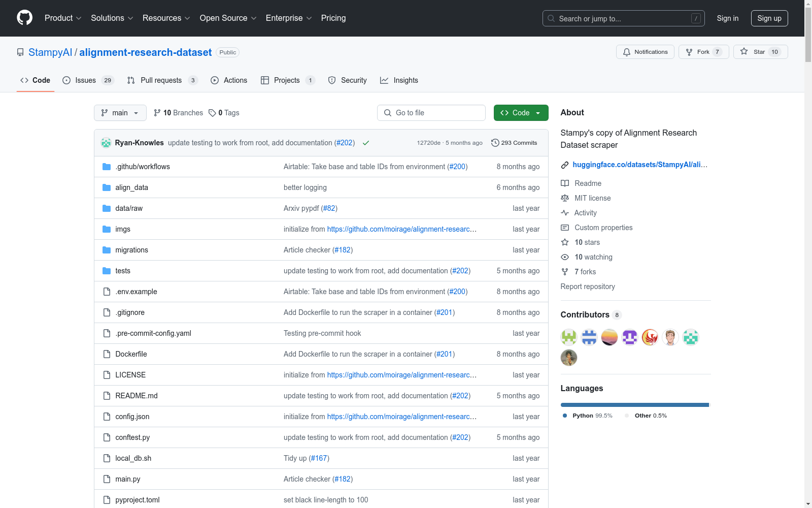The height and width of the screenshot is (508, 812).
Task: Open the README.md file
Action: (x=137, y=396)
